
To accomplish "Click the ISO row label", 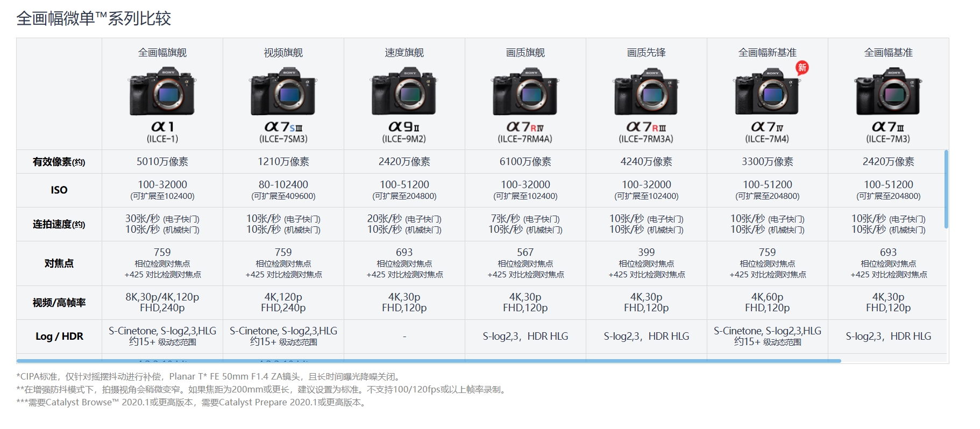I will pos(59,190).
